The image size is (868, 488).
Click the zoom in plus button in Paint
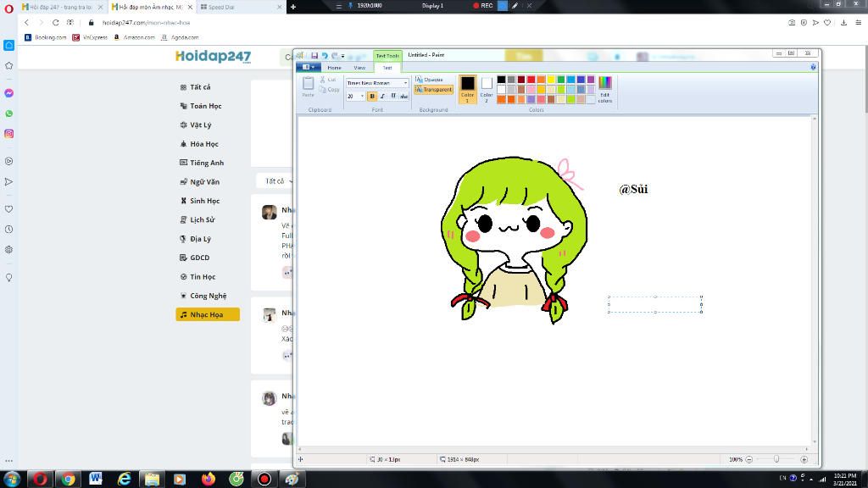(804, 460)
